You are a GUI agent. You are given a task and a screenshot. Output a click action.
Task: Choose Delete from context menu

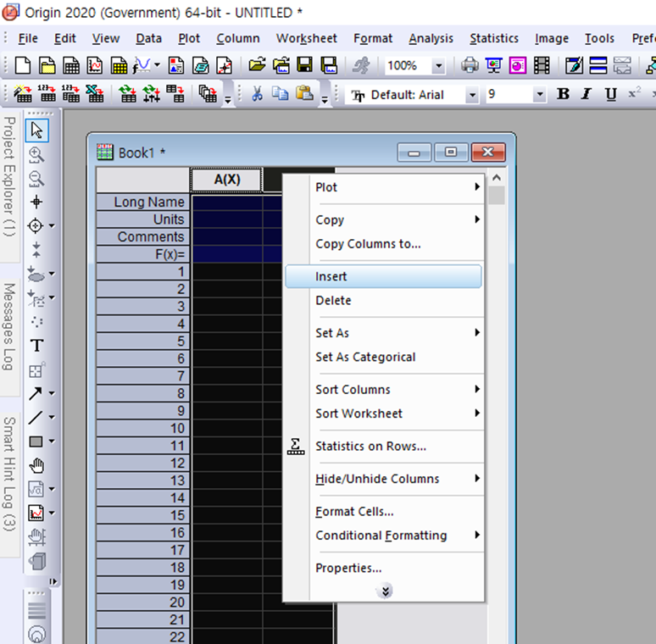point(383,300)
